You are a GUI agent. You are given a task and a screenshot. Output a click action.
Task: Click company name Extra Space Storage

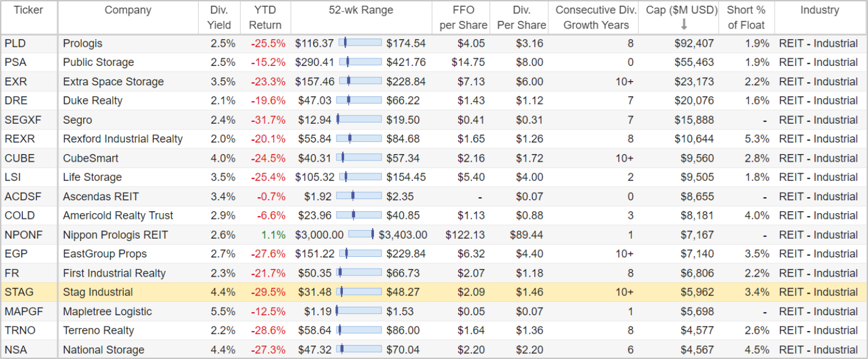113,82
